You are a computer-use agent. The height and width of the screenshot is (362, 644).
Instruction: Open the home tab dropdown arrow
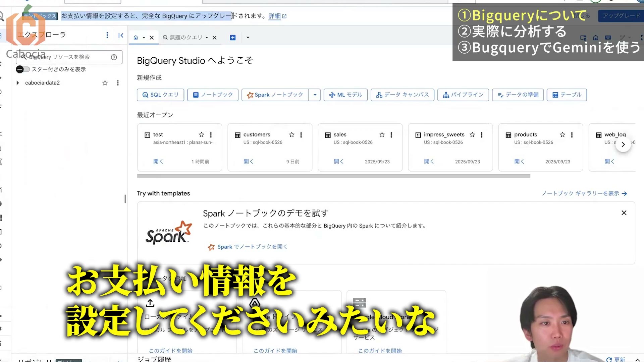[x=144, y=38]
